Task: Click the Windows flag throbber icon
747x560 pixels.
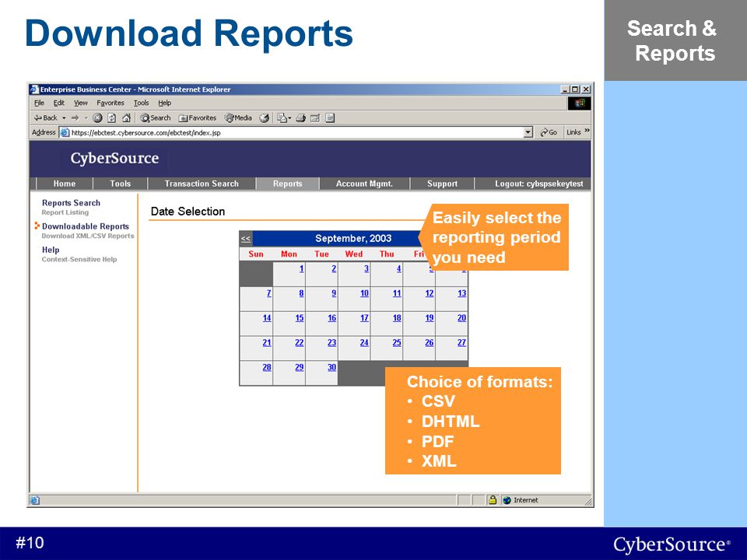Action: pos(579,103)
